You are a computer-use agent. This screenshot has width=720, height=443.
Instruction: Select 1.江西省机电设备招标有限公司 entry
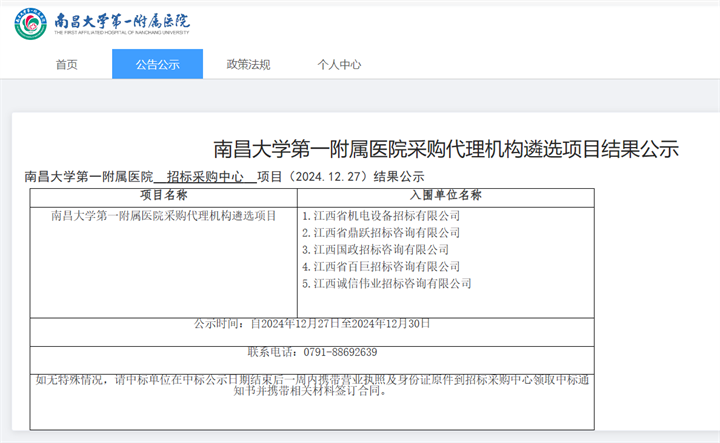coord(381,216)
